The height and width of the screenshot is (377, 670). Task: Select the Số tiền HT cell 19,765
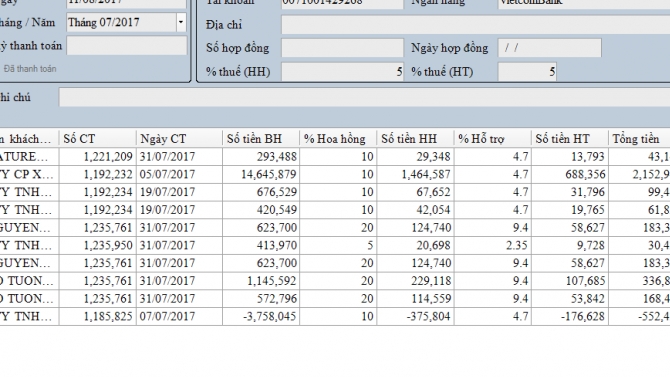(x=570, y=210)
